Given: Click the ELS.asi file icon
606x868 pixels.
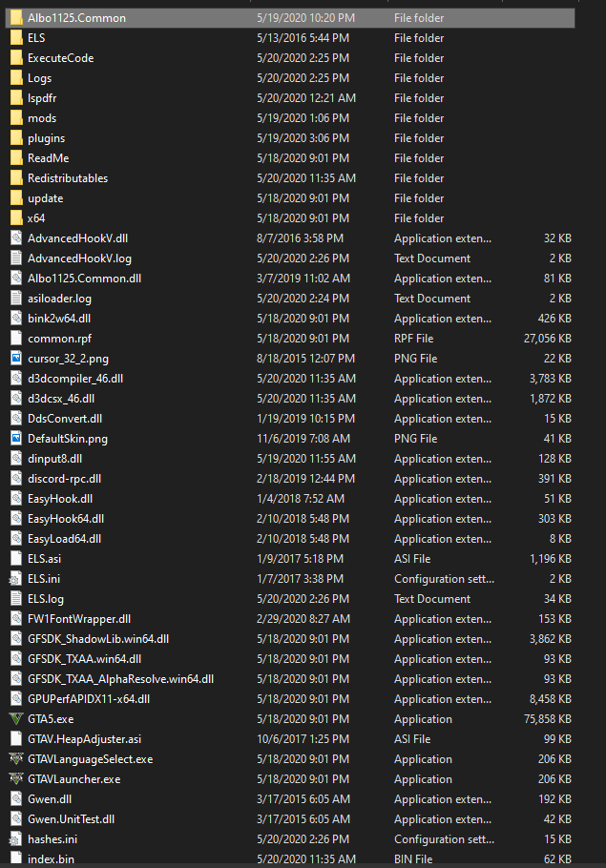Looking at the screenshot, I should tap(16, 559).
